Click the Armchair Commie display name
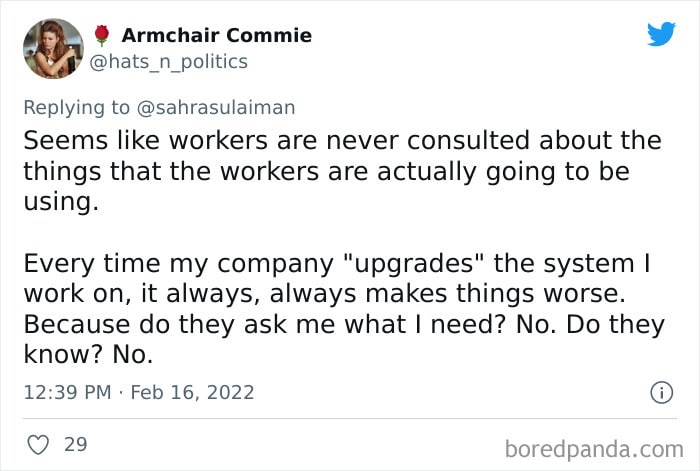700x471 pixels. (217, 35)
